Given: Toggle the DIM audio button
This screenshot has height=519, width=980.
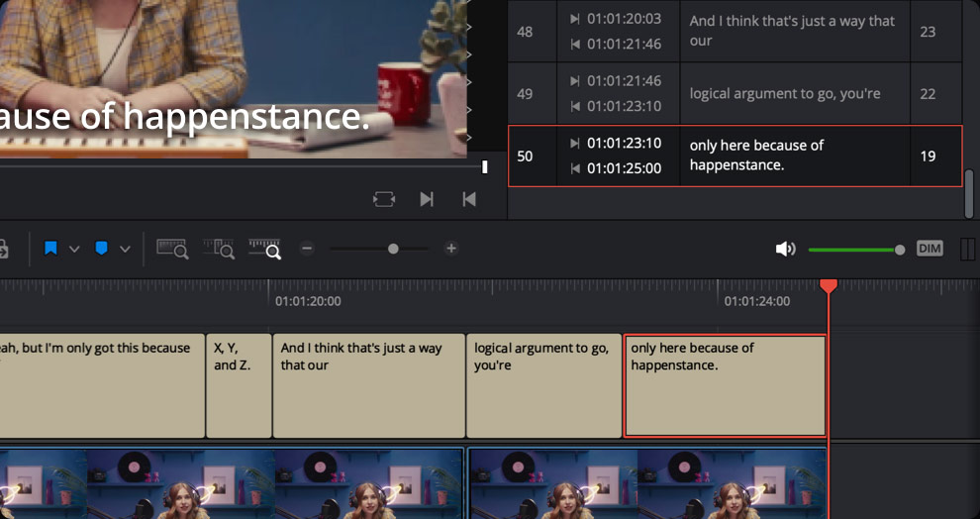Looking at the screenshot, I should pos(930,249).
